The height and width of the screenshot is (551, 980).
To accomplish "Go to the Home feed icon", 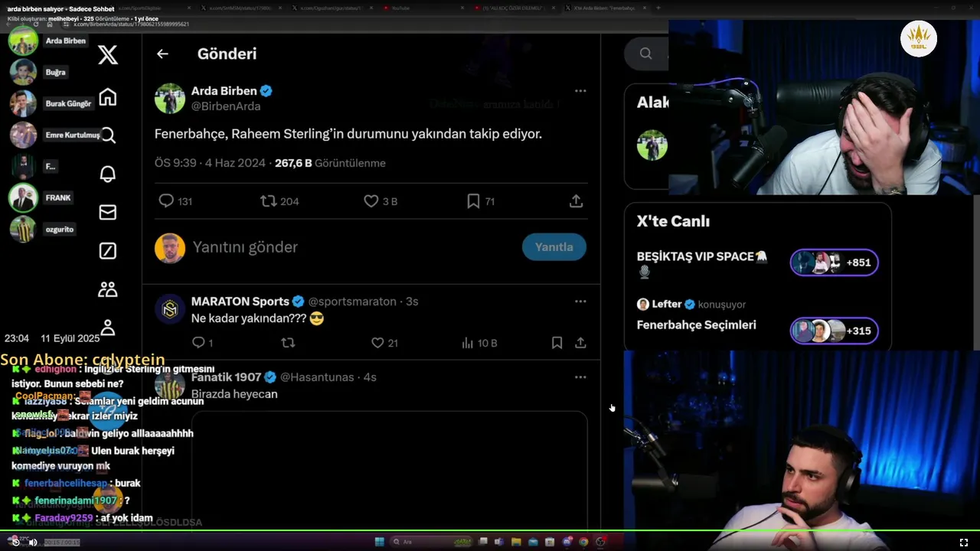I will pyautogui.click(x=108, y=97).
